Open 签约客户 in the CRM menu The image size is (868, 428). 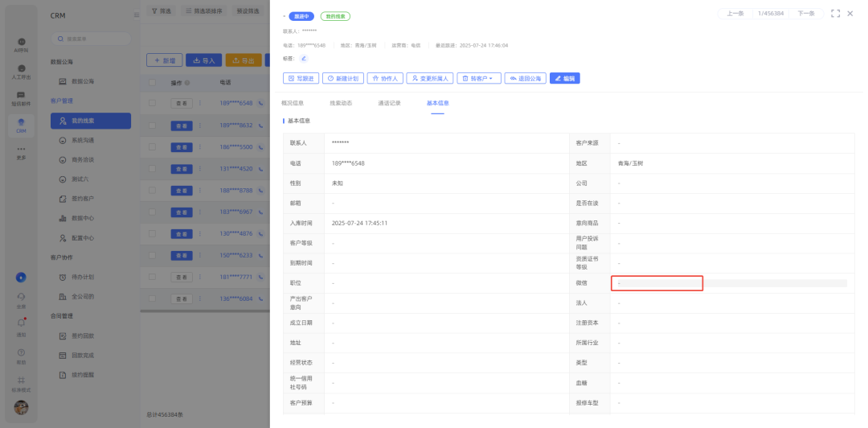(x=91, y=199)
